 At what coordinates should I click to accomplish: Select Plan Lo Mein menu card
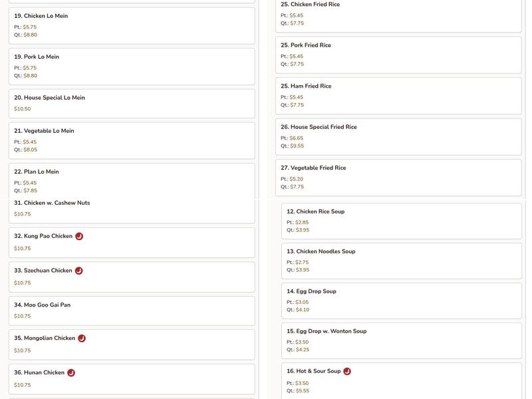click(132, 180)
